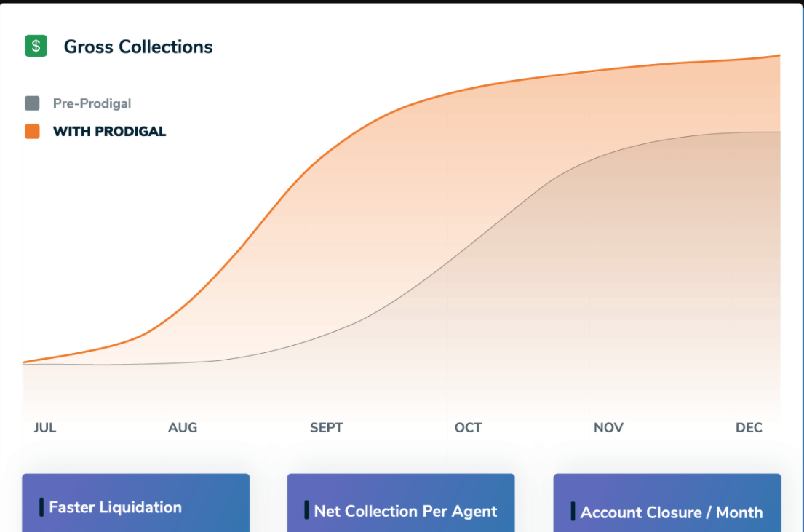Click the green dollar sign icon
Image resolution: width=804 pixels, height=532 pixels.
point(36,47)
